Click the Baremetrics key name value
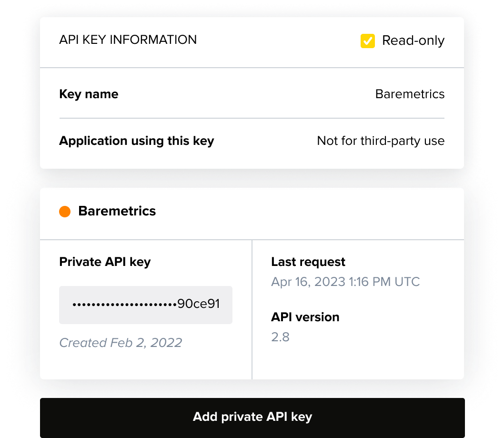 tap(410, 94)
